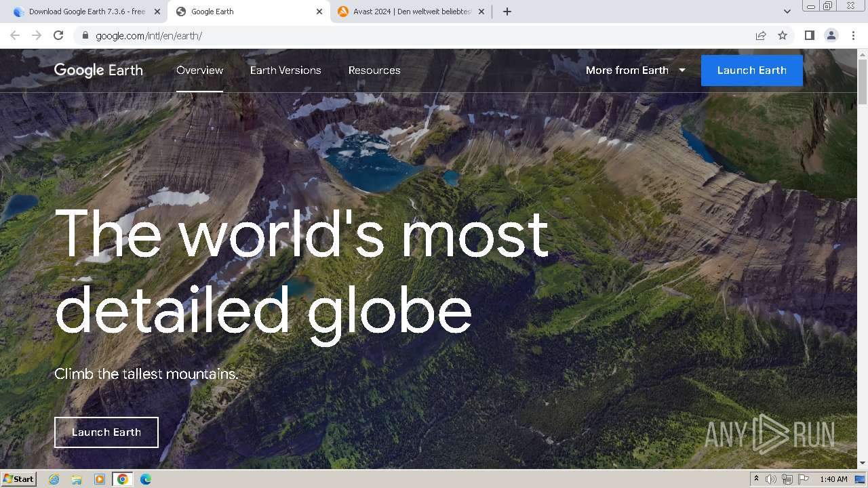The width and height of the screenshot is (868, 488).
Task: Open the Chrome profile avatar
Action: [x=831, y=35]
